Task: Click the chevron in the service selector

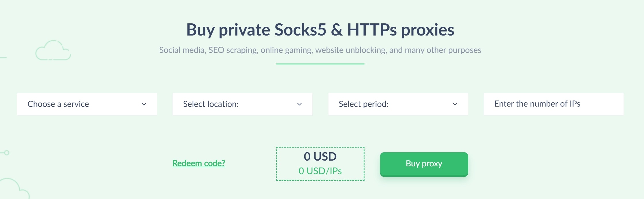Action: [x=144, y=104]
